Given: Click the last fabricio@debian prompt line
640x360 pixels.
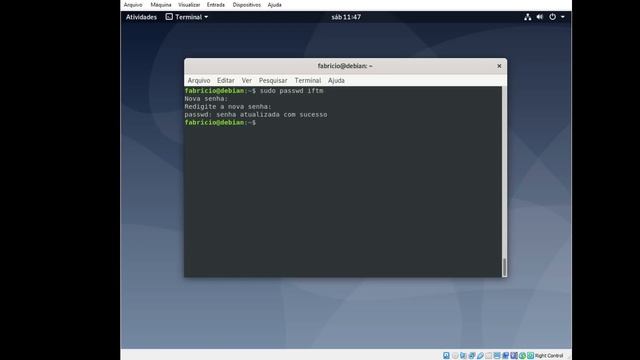Looking at the screenshot, I should point(220,122).
